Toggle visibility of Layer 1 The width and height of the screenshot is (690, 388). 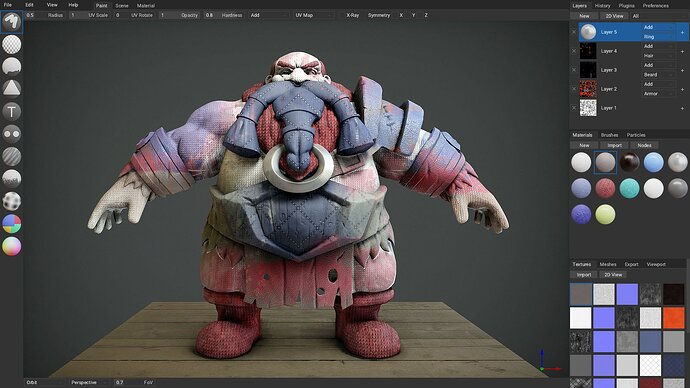[574, 108]
